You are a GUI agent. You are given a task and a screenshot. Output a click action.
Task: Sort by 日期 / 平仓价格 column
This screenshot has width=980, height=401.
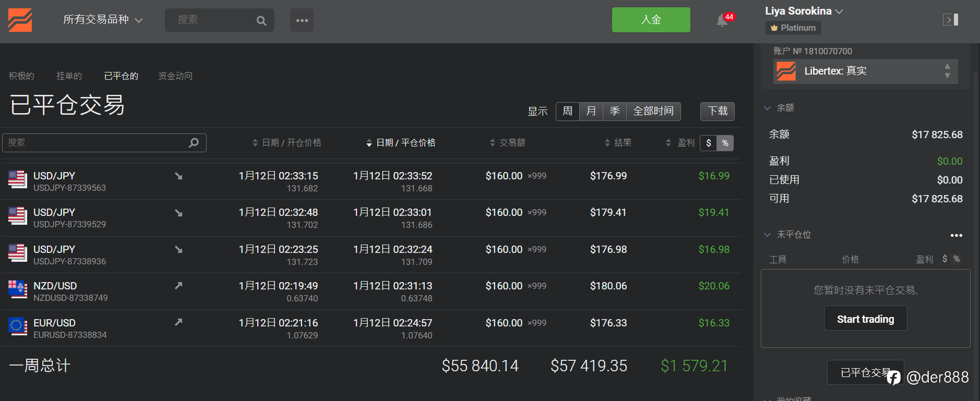click(x=401, y=143)
